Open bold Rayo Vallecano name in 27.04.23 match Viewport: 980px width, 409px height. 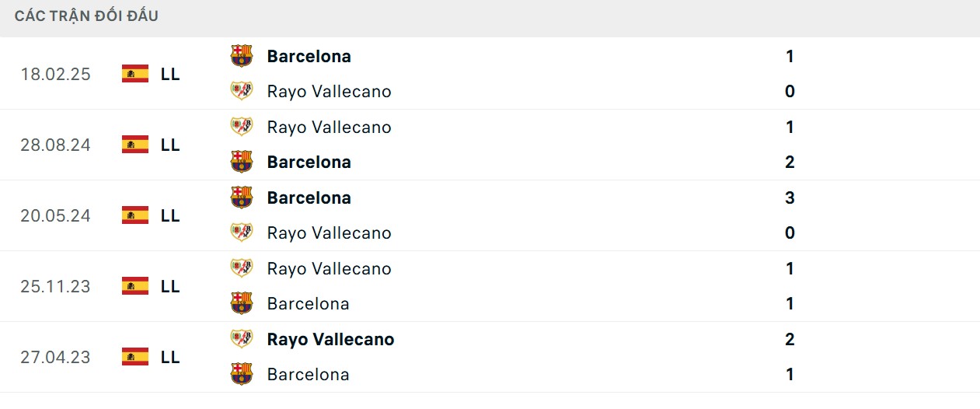click(x=330, y=339)
